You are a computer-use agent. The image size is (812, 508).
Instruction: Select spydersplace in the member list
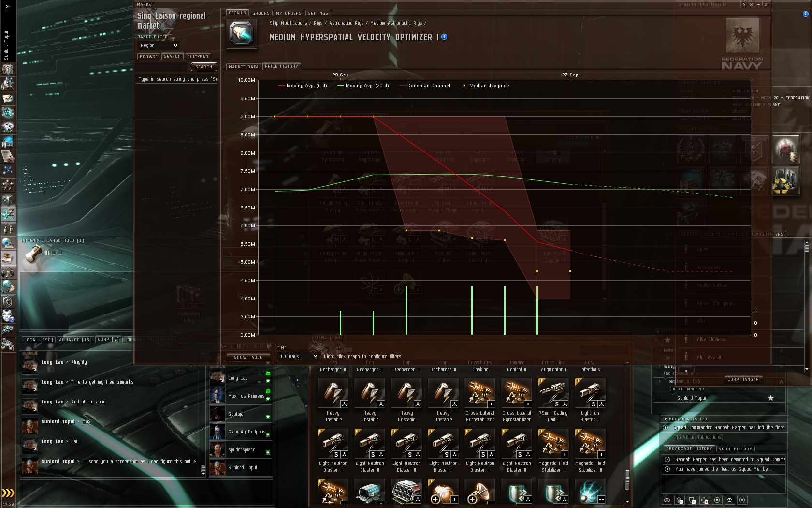tap(240, 449)
